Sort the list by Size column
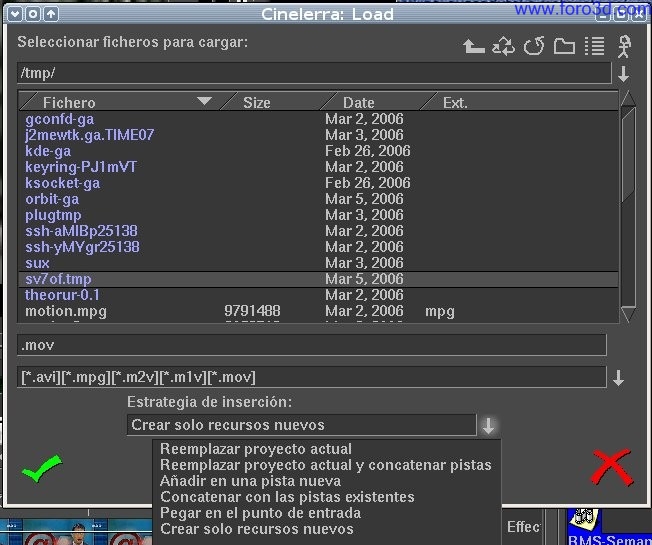Image resolution: width=652 pixels, height=545 pixels. [x=256, y=103]
